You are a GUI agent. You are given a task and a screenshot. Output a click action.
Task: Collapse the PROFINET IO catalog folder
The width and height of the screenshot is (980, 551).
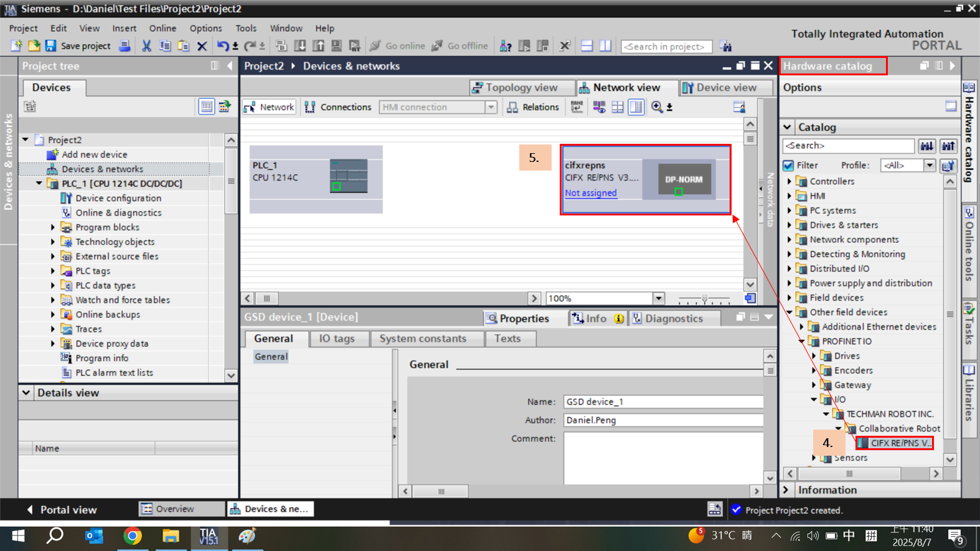[802, 341]
